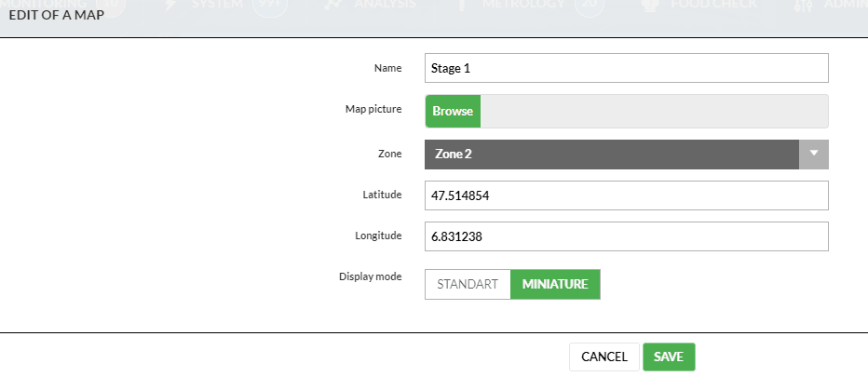Viewport: 868px width, 377px height.
Task: Click the Latitude label
Action: click(x=382, y=195)
